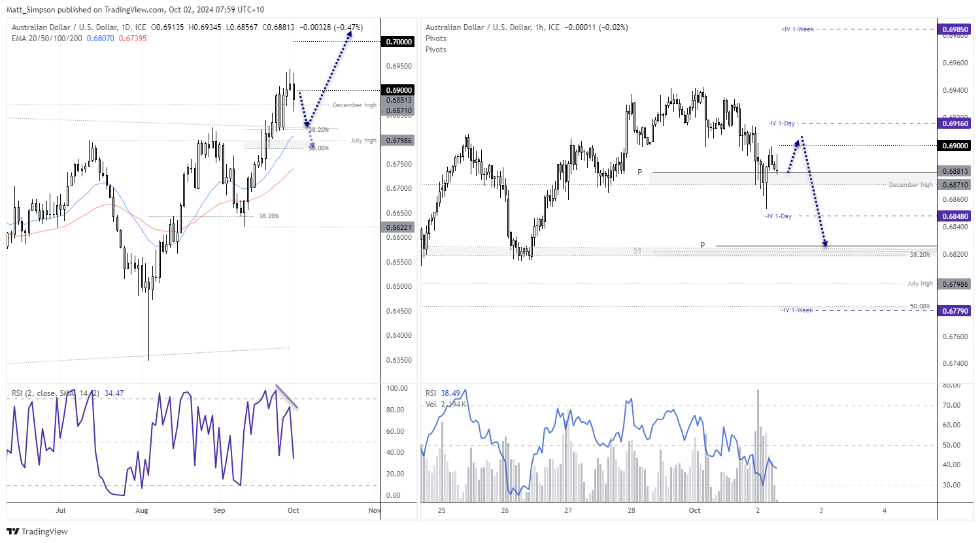This screenshot has width=980, height=543.
Task: Click the publisher line 'Matt_Simpson published on TradingView.com'
Action: (85, 10)
